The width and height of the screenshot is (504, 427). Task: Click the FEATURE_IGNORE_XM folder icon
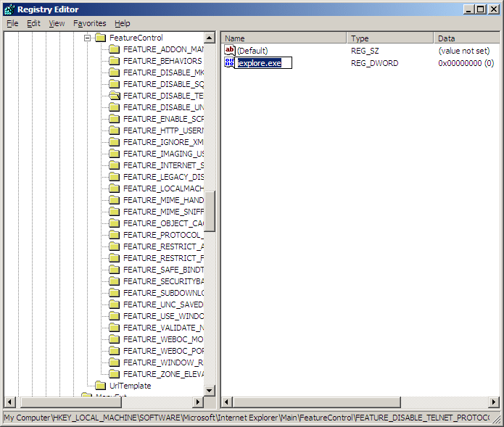tap(114, 142)
